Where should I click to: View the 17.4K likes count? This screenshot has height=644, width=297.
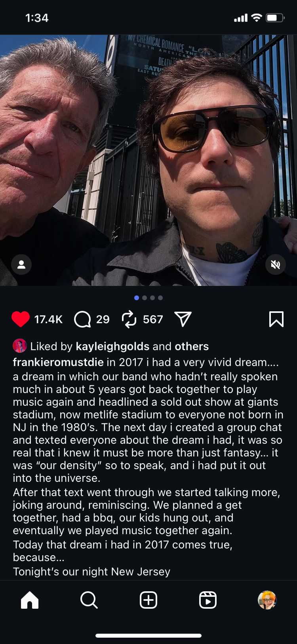pyautogui.click(x=48, y=319)
